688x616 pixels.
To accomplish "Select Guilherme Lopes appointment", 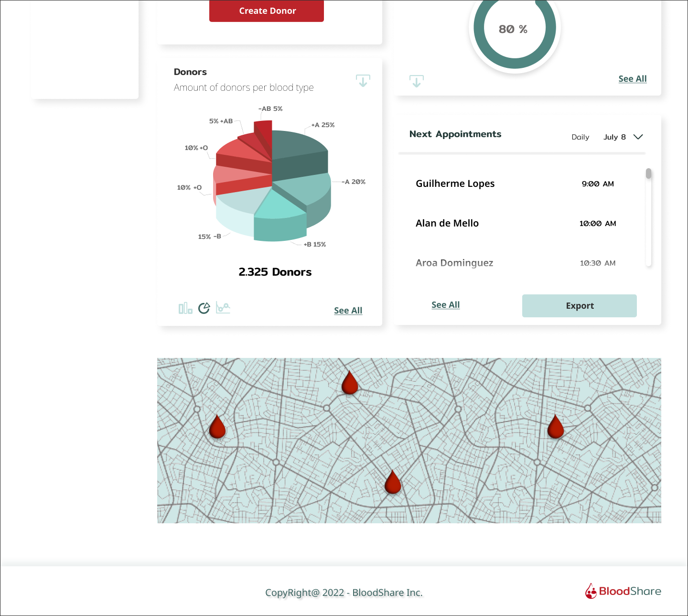I will (x=455, y=184).
